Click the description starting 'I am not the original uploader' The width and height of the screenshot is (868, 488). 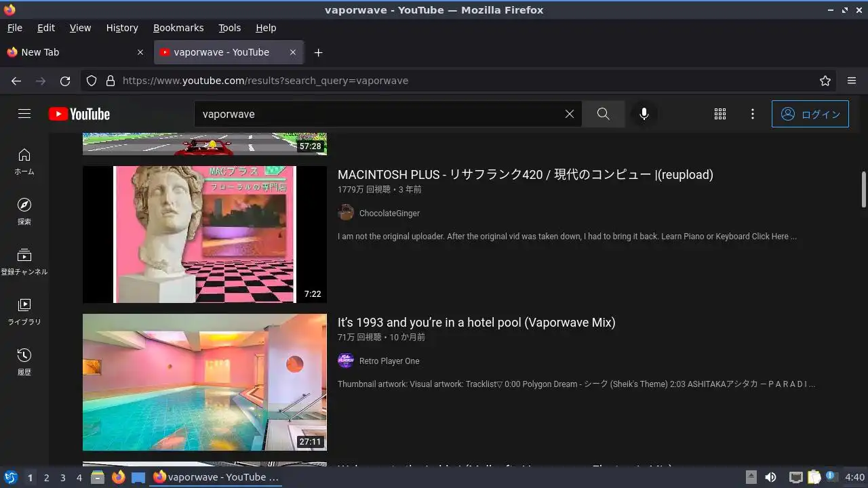tap(567, 237)
